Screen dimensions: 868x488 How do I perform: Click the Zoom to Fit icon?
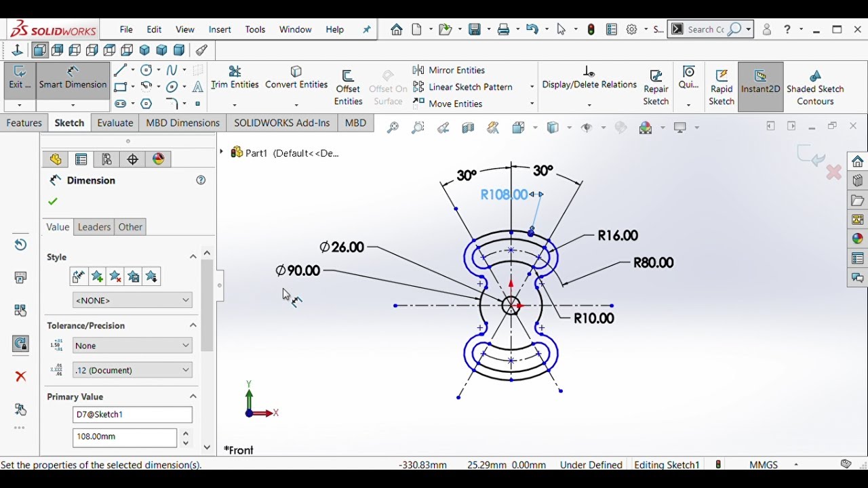tap(393, 127)
